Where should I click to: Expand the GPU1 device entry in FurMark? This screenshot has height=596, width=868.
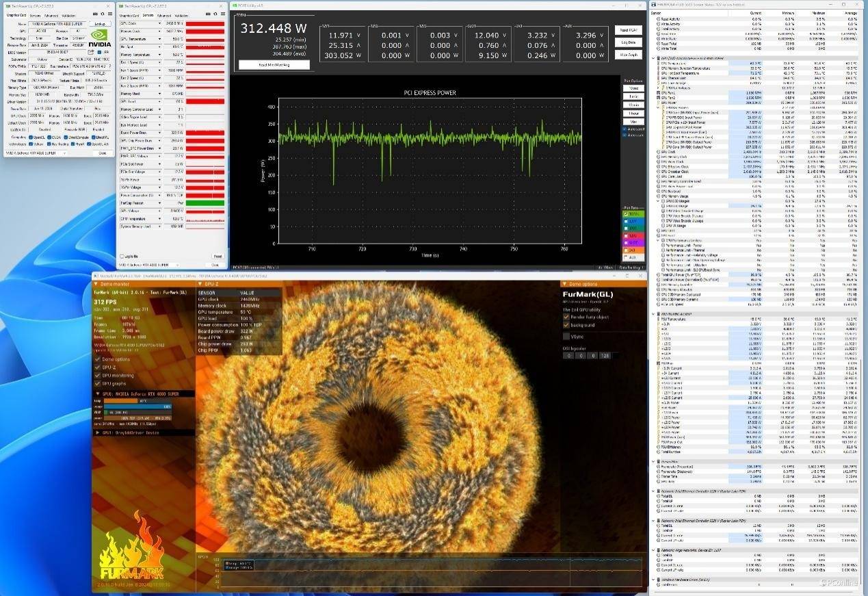pos(97,432)
